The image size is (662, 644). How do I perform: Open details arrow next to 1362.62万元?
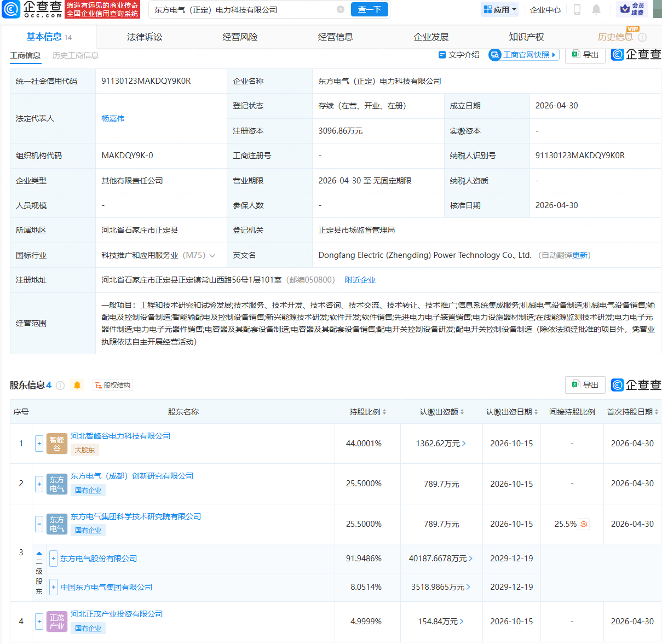pyautogui.click(x=464, y=444)
